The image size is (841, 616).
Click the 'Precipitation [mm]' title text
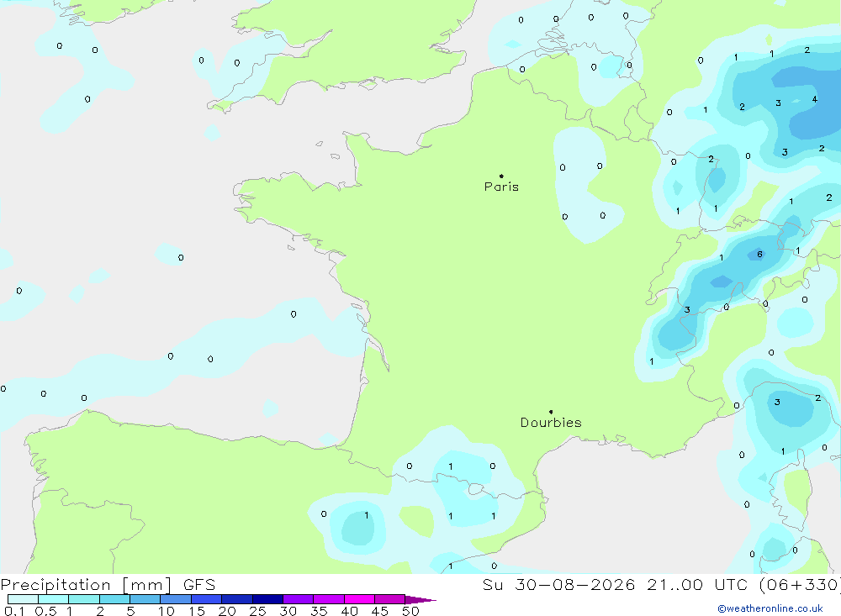click(86, 585)
